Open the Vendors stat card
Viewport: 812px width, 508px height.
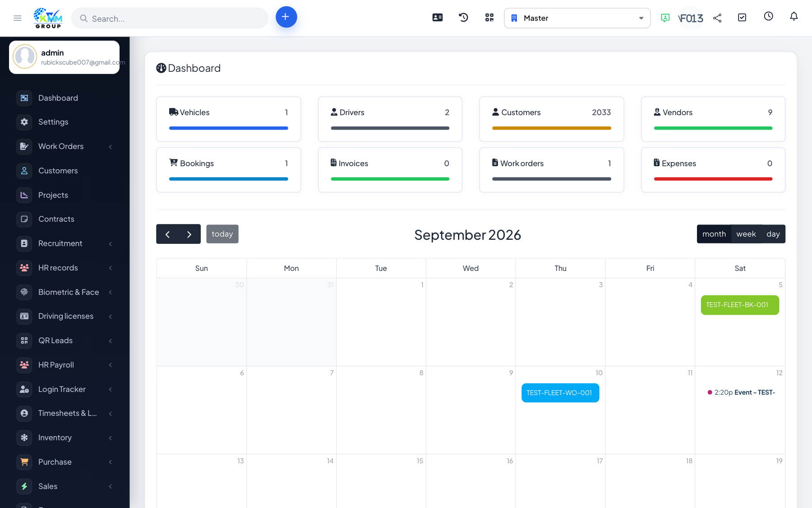[x=713, y=119]
